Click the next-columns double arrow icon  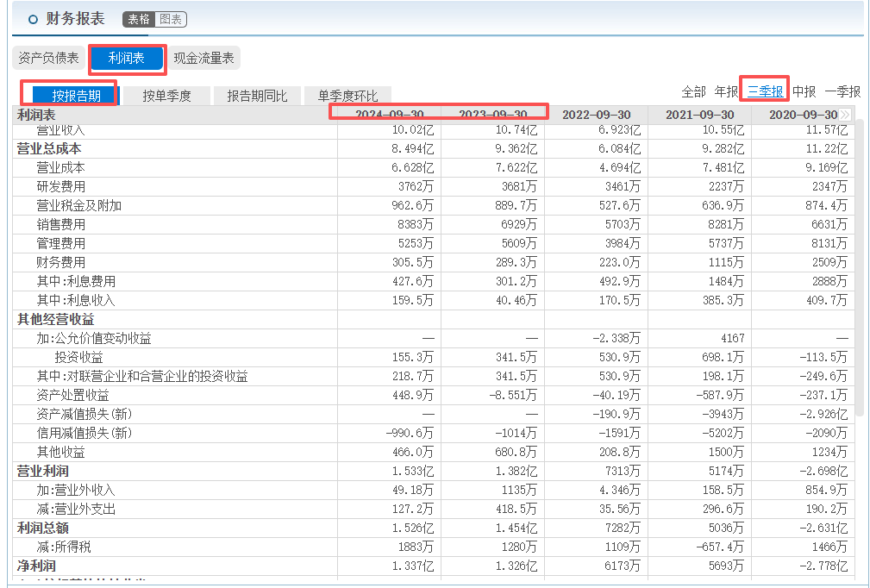[845, 115]
